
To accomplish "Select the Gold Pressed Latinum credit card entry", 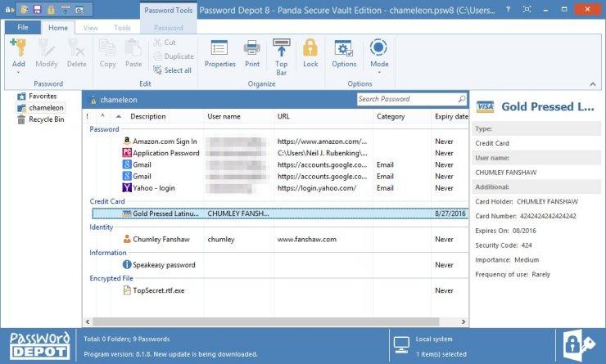I will pos(280,213).
